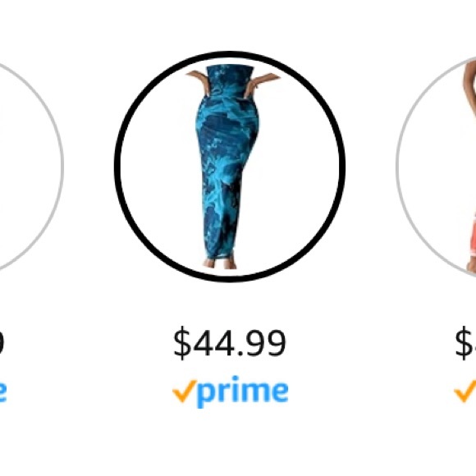
Task: Select the blue tie-dye skirt color swatch
Action: click(230, 167)
